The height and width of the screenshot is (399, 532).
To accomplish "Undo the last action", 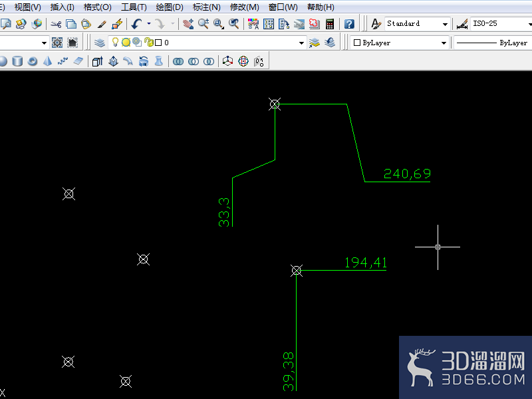I will point(137,24).
